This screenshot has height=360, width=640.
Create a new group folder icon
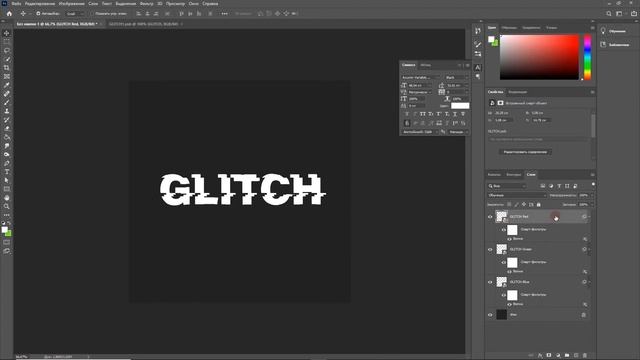[x=567, y=356]
